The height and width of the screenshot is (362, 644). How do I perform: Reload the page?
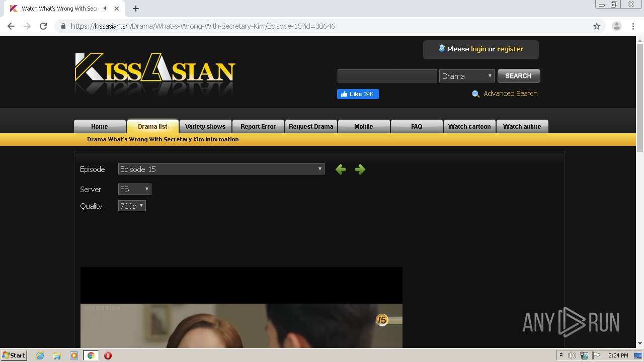(43, 26)
